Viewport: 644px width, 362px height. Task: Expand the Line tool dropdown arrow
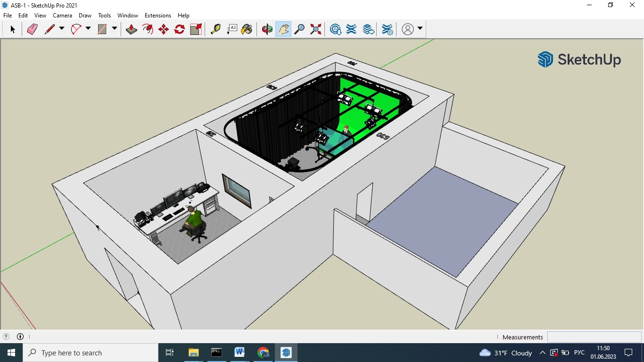(x=62, y=29)
